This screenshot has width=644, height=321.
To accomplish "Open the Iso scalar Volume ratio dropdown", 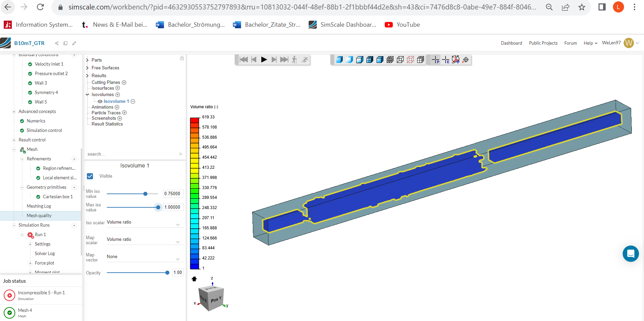I will click(144, 223).
